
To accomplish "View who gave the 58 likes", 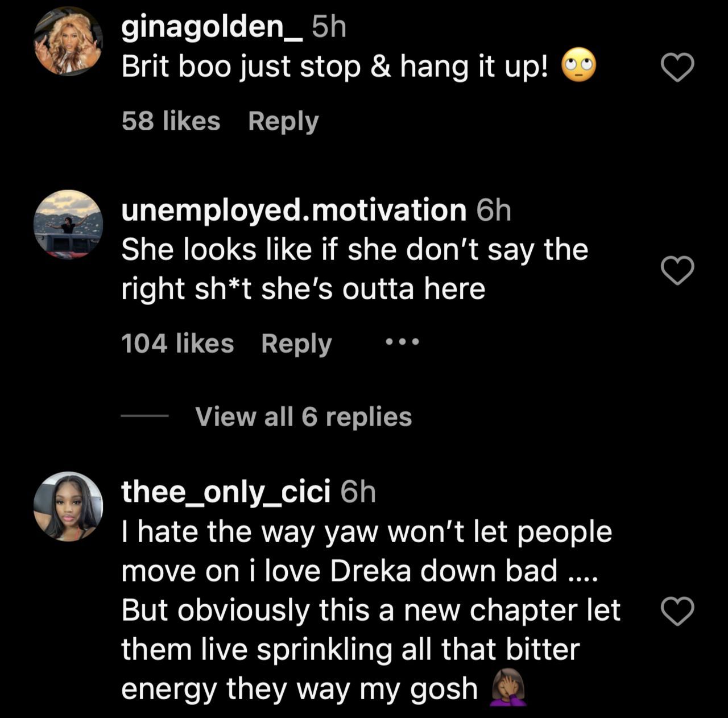I will coord(171,121).
